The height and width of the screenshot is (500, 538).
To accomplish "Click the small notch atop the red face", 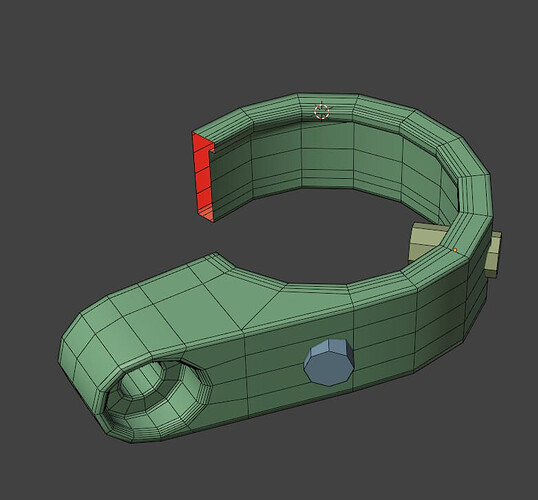I will 212,150.
